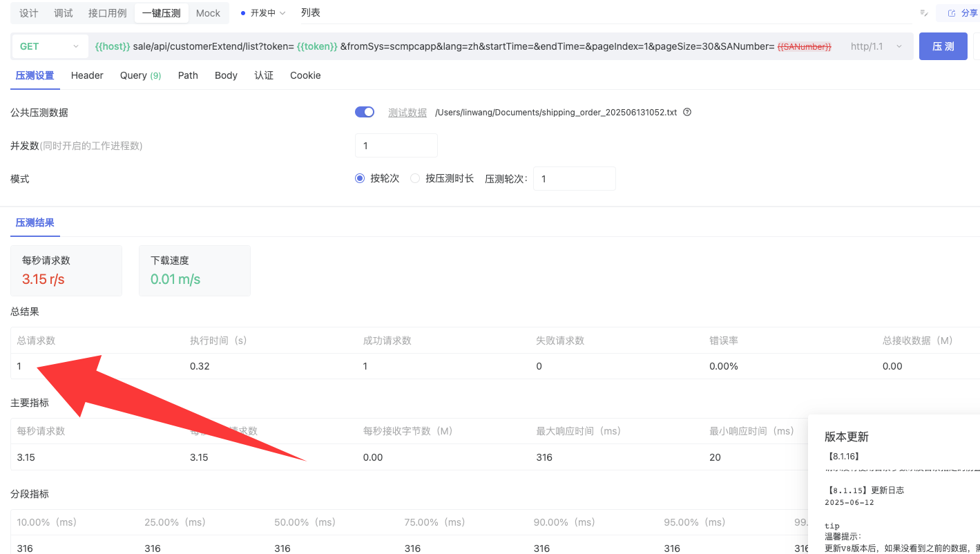Screen dimensions: 980x554
Task: Click the {{token}} variable in URL
Action: pos(317,46)
